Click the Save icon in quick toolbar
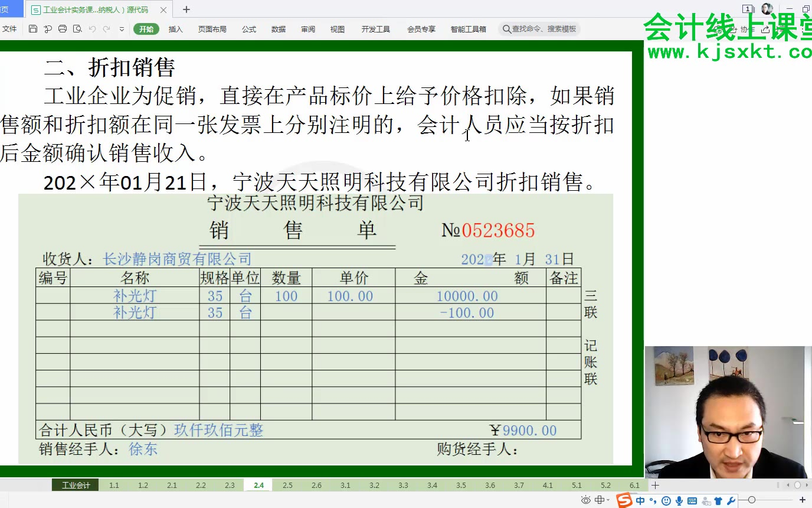This screenshot has width=812, height=508. pyautogui.click(x=33, y=29)
